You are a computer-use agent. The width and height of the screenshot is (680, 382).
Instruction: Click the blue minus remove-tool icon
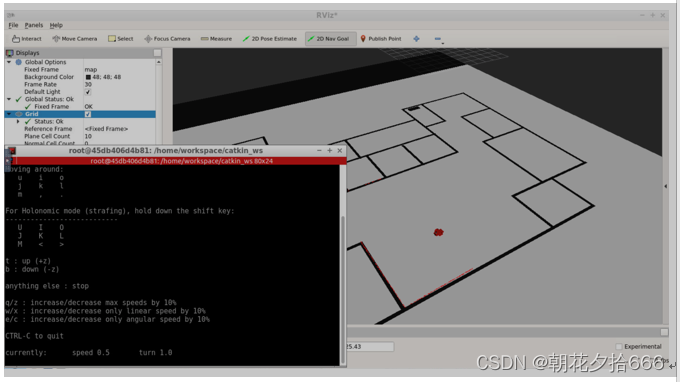[x=438, y=39]
